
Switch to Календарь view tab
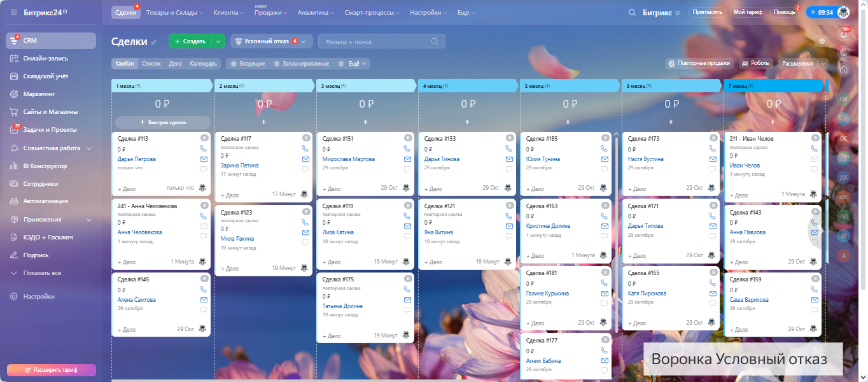204,64
